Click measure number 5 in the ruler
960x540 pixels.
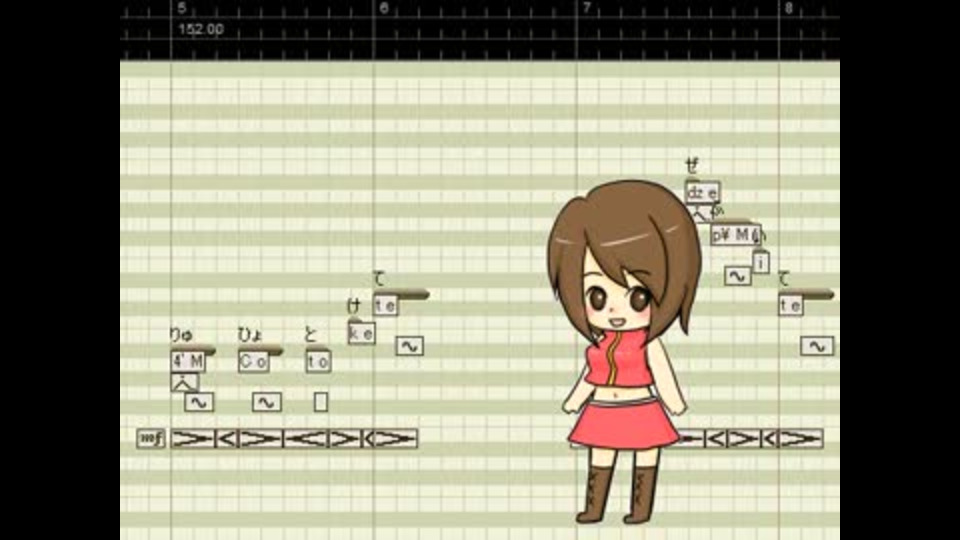[x=182, y=8]
